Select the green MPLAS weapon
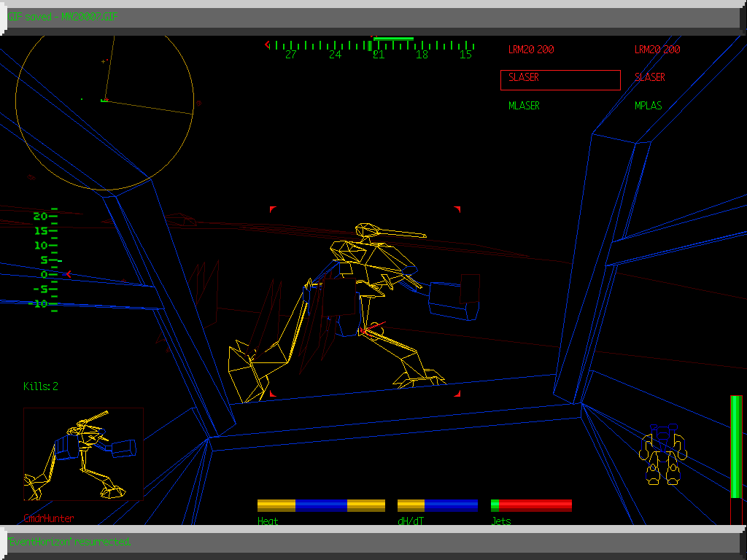747x560 pixels. [649, 106]
